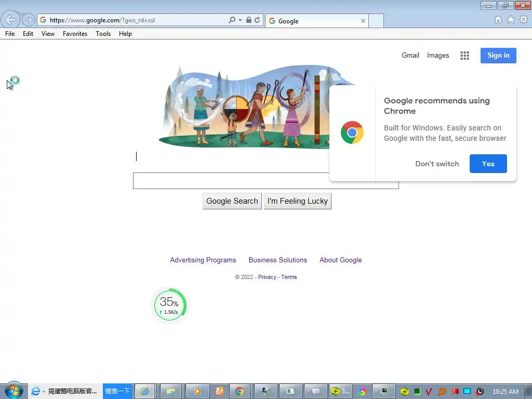Click the IE Home icon
This screenshot has width=532, height=399.
pyautogui.click(x=498, y=20)
